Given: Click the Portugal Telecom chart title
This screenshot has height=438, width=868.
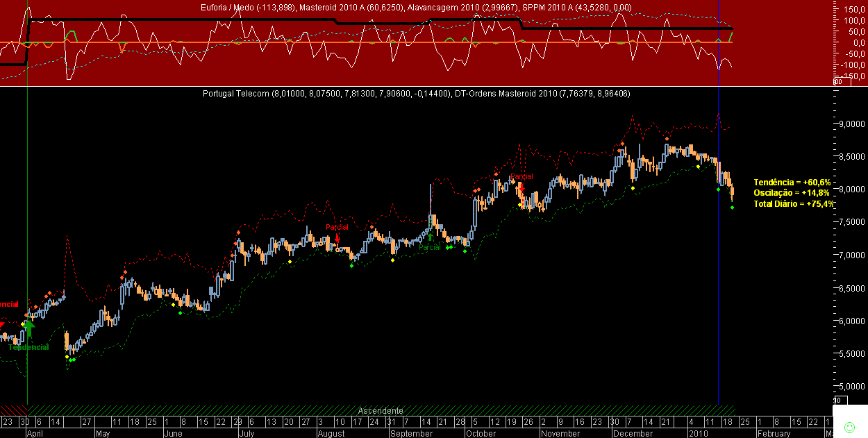Looking at the screenshot, I should click(x=416, y=93).
